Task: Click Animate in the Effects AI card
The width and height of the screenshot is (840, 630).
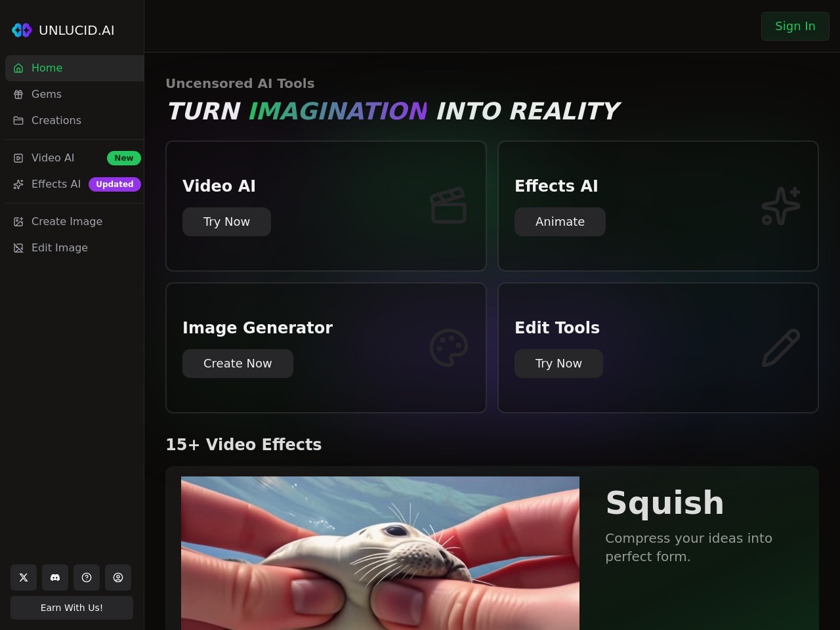Action: tap(560, 222)
